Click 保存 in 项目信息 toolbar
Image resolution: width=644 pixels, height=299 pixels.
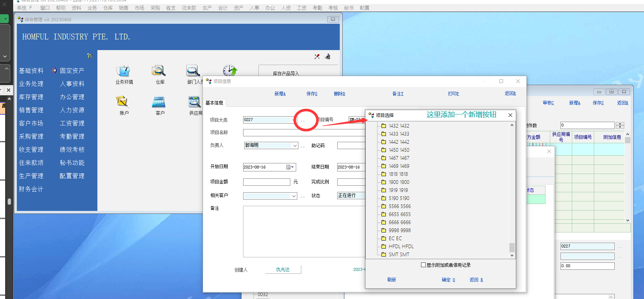(x=312, y=94)
